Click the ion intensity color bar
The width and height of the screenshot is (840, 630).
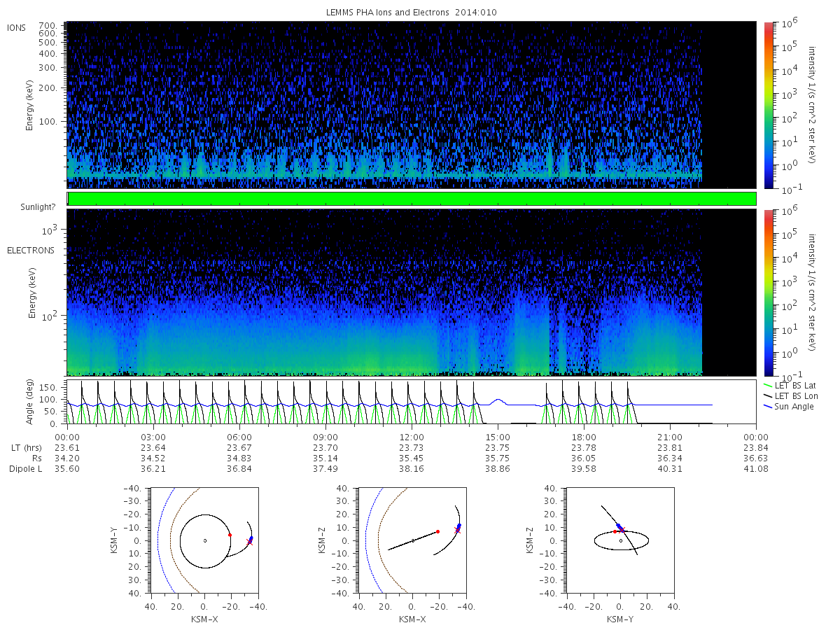(x=768, y=105)
